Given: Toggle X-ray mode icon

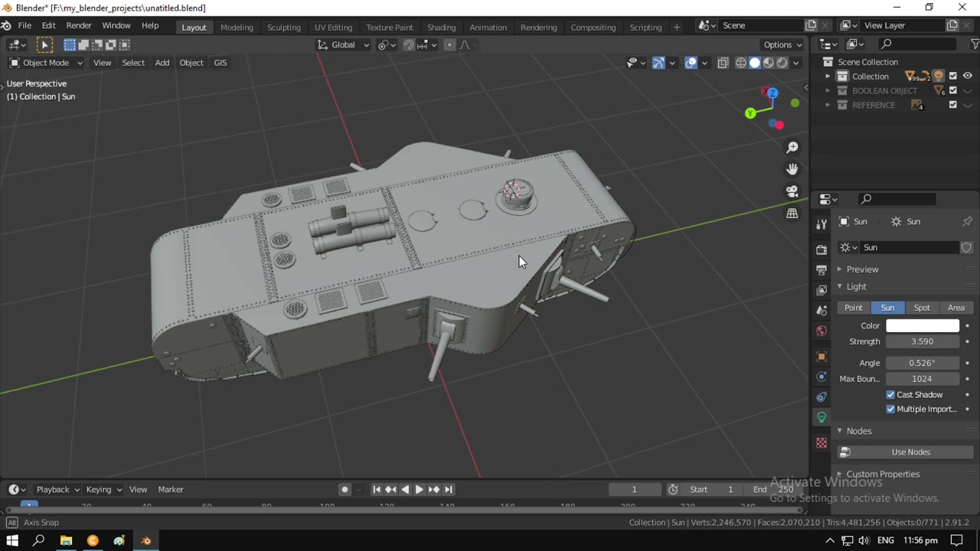Looking at the screenshot, I should point(723,63).
